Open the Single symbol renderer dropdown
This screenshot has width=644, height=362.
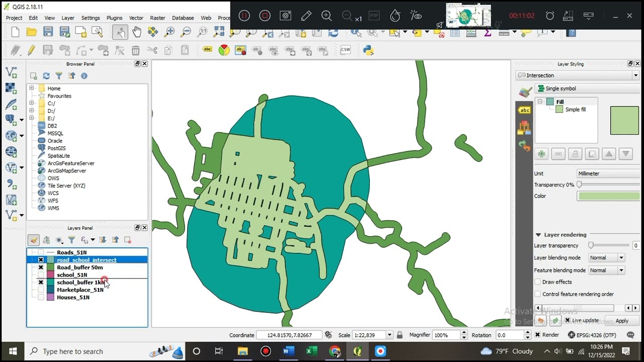pos(588,88)
